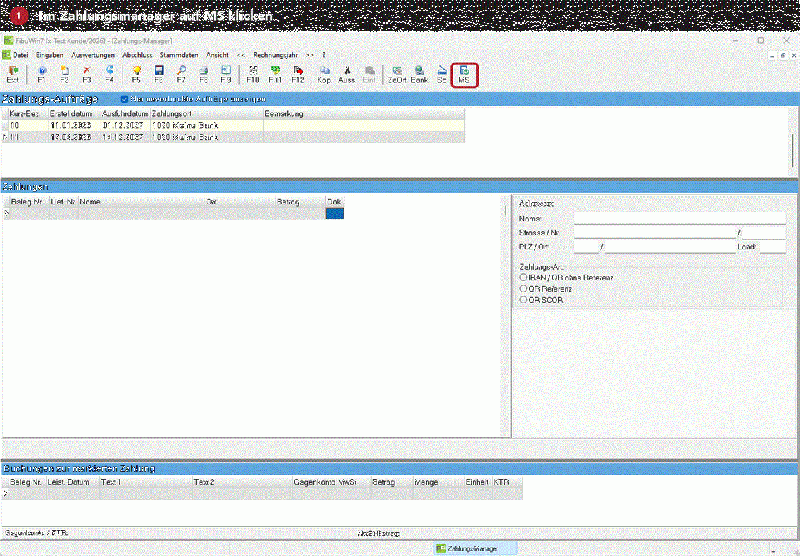800x556 pixels.
Task: Open the Abschluss menu
Action: coord(137,55)
